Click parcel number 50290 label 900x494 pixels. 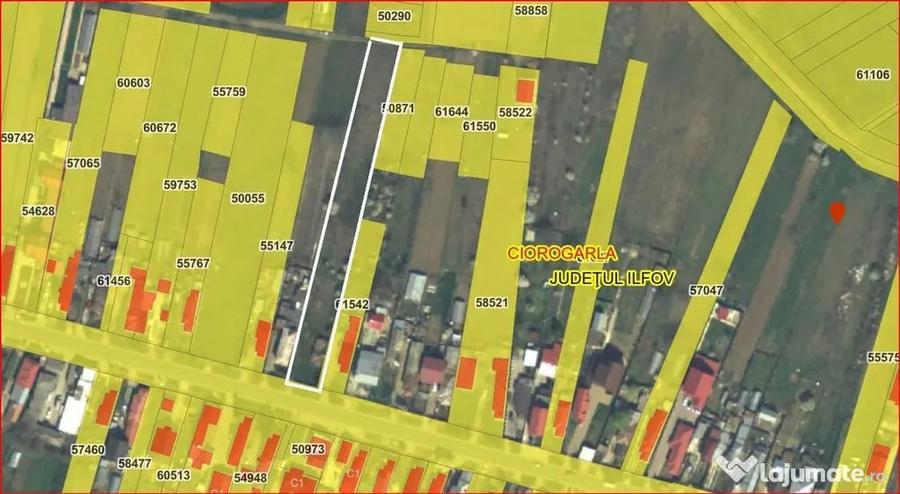click(394, 16)
